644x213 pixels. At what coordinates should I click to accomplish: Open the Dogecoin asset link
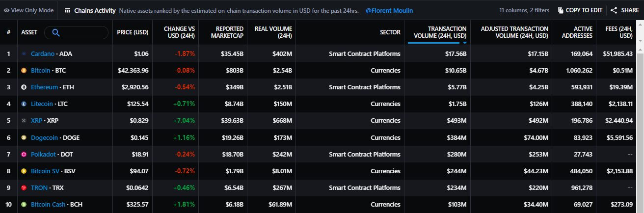(x=44, y=137)
